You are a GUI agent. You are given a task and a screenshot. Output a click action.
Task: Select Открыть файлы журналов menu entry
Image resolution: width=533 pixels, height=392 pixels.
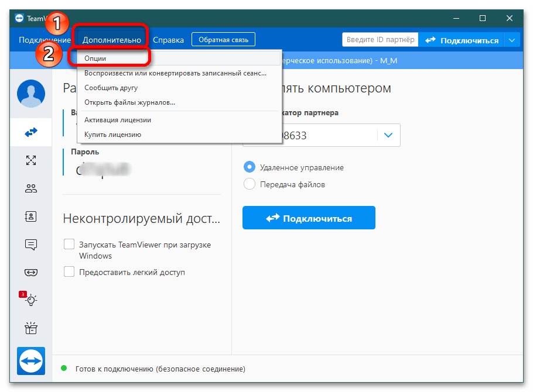(x=179, y=102)
